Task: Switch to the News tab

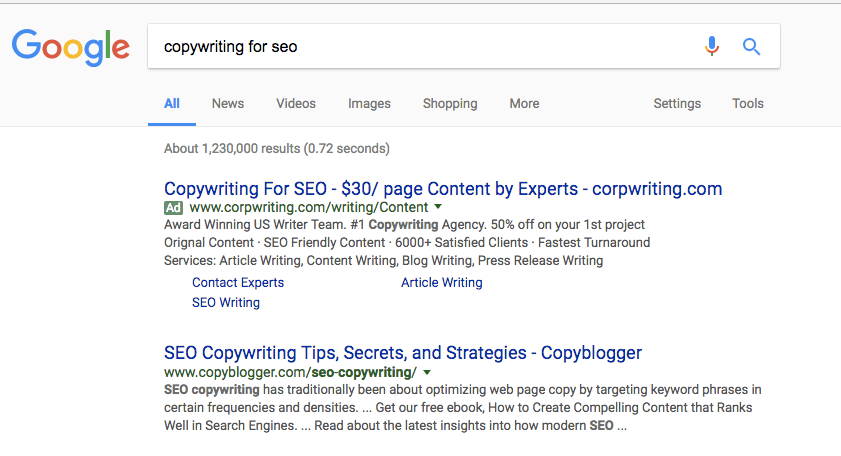Action: [228, 104]
